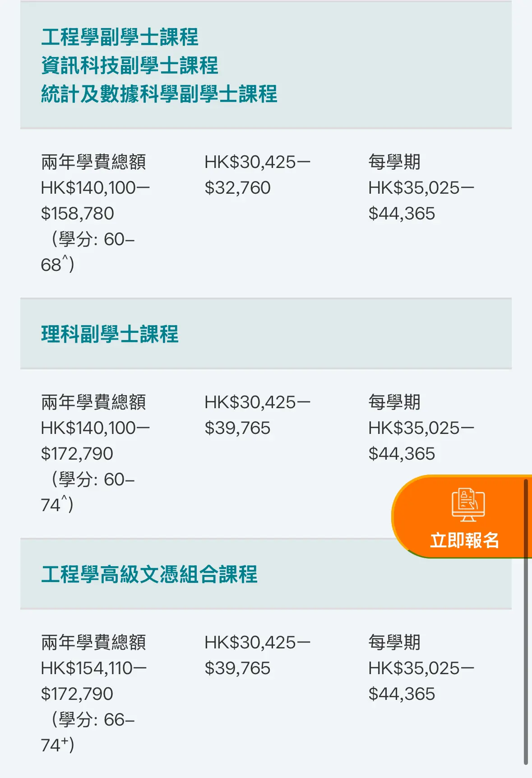532x778 pixels.
Task: Click the vertical scrollbar on right edge
Action: pyautogui.click(x=526, y=622)
